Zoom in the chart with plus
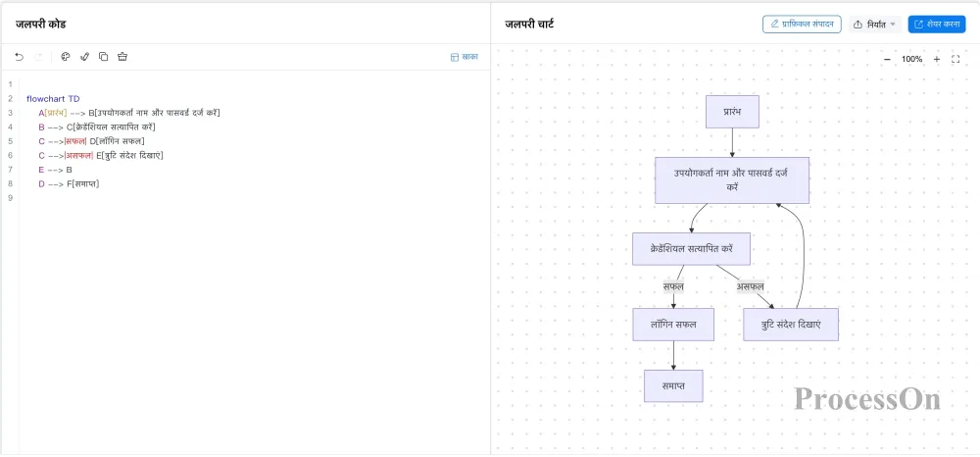Image resolution: width=980 pixels, height=457 pixels. pos(936,60)
